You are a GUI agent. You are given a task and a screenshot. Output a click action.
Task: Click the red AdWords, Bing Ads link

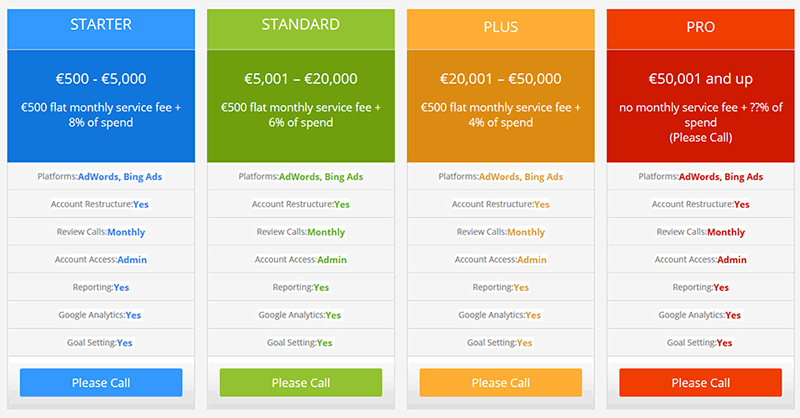721,177
